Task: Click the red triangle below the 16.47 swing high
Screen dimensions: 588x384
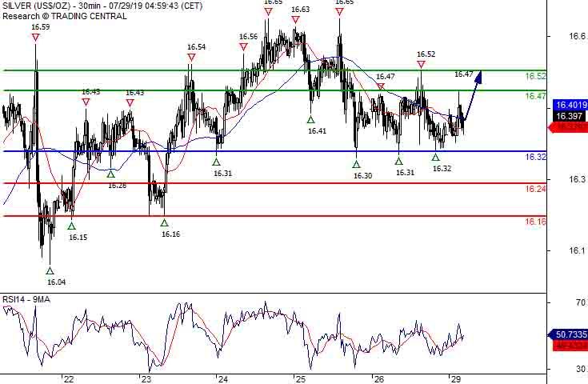Action: tap(381, 86)
